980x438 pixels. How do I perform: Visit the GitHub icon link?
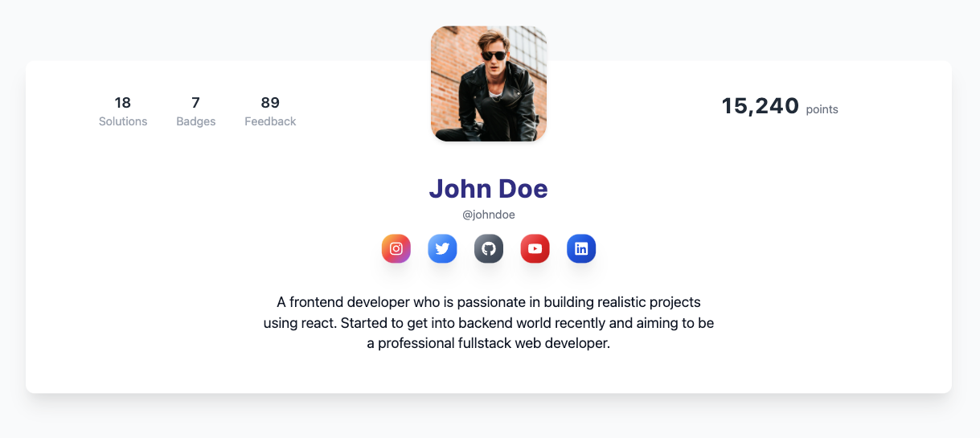point(489,248)
